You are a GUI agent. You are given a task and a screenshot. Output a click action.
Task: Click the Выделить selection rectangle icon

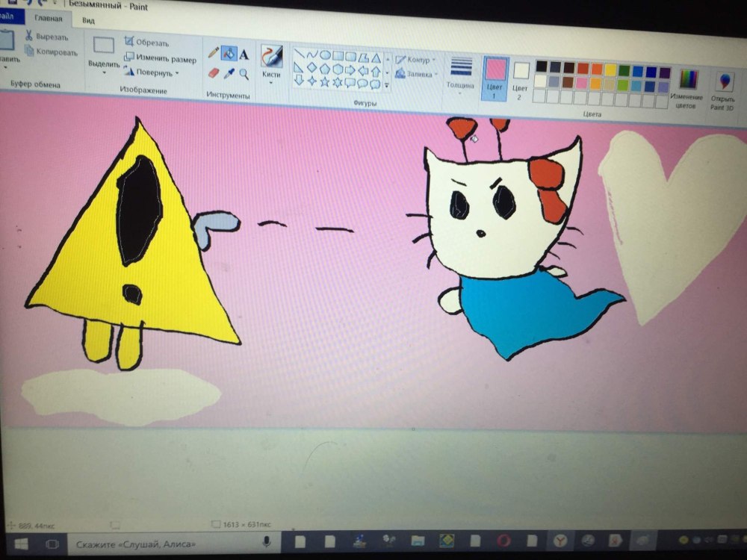coord(103,46)
